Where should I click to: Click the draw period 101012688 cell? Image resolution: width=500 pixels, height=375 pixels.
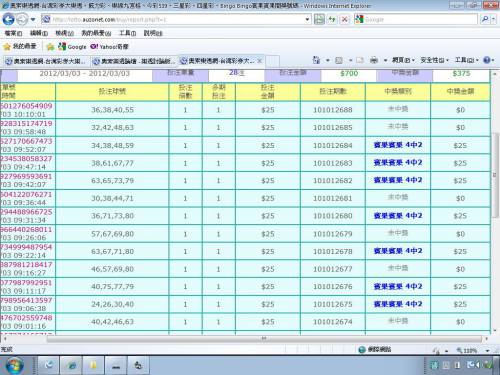(x=333, y=110)
